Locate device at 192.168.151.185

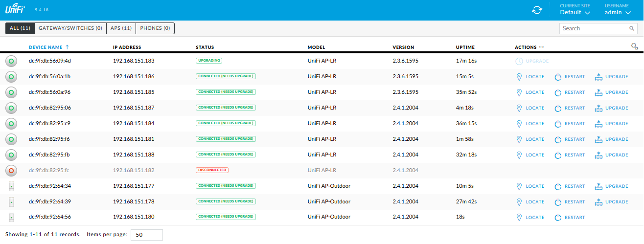click(530, 92)
